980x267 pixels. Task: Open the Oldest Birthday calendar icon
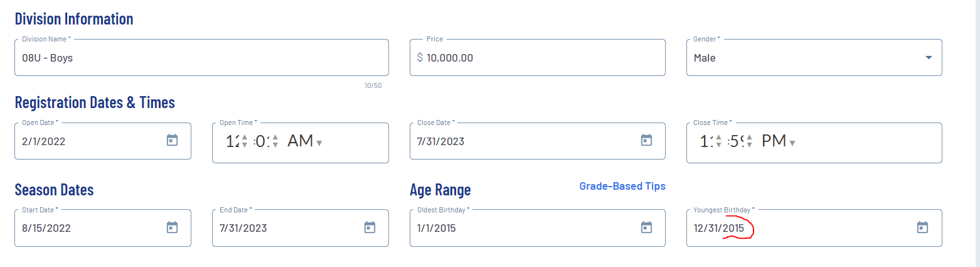pos(646,227)
